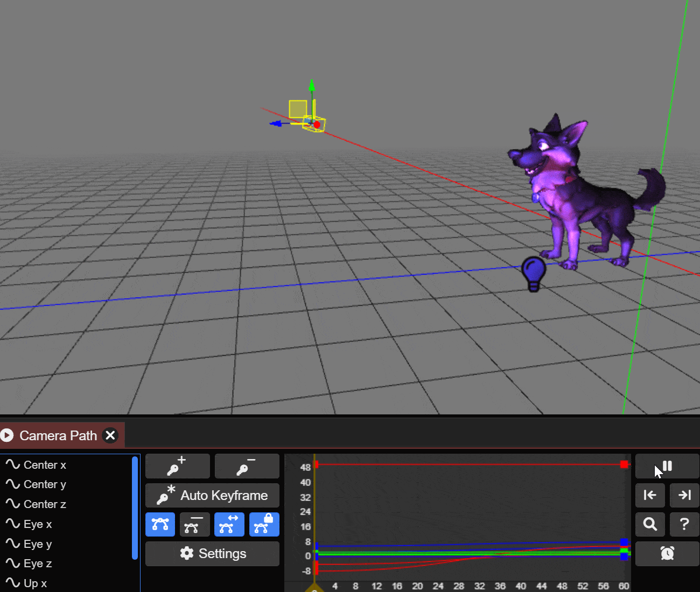Screen dimensions: 700x592
Task: Enable Auto Keyframe
Action: click(212, 495)
